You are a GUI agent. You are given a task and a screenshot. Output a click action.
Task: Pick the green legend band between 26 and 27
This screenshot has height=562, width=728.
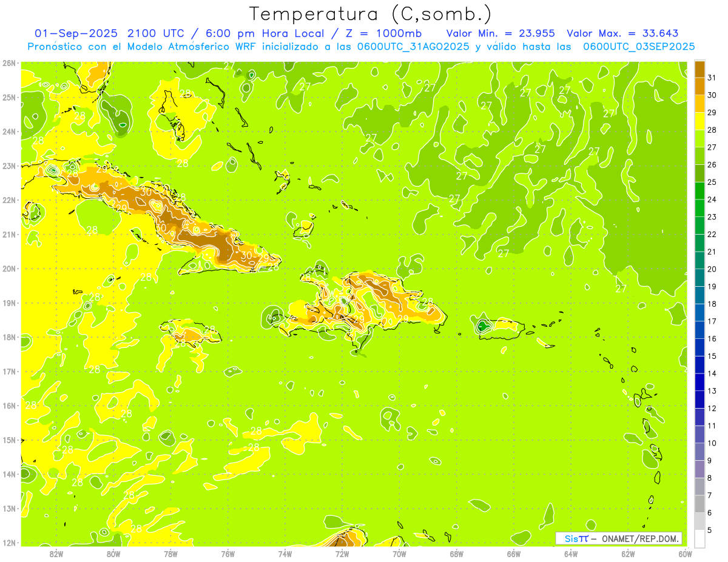pos(699,156)
